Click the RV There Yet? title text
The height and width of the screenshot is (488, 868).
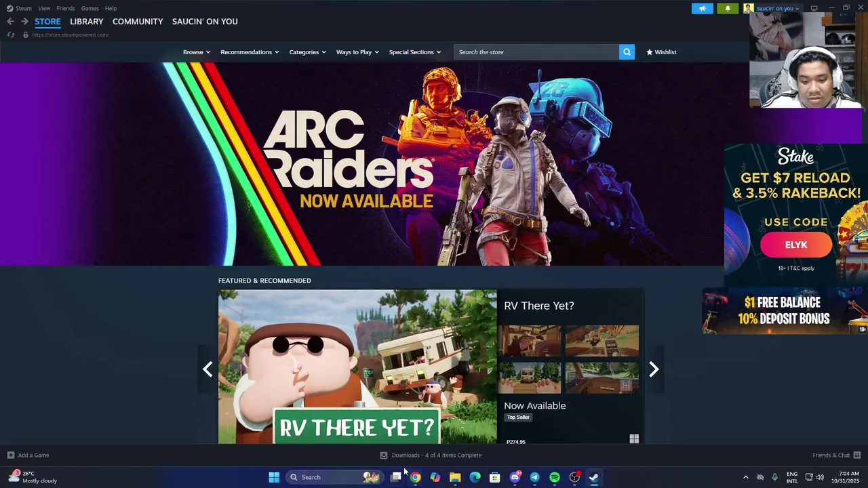click(x=539, y=306)
